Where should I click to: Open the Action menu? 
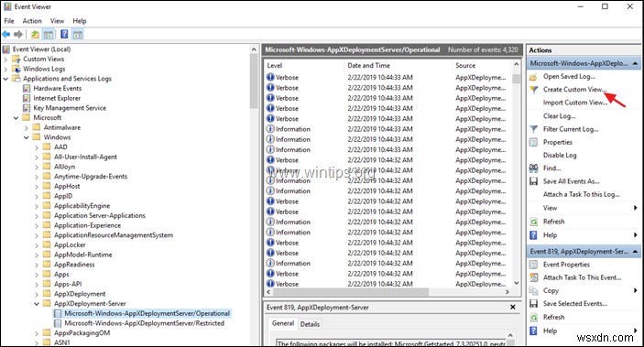tap(32, 21)
